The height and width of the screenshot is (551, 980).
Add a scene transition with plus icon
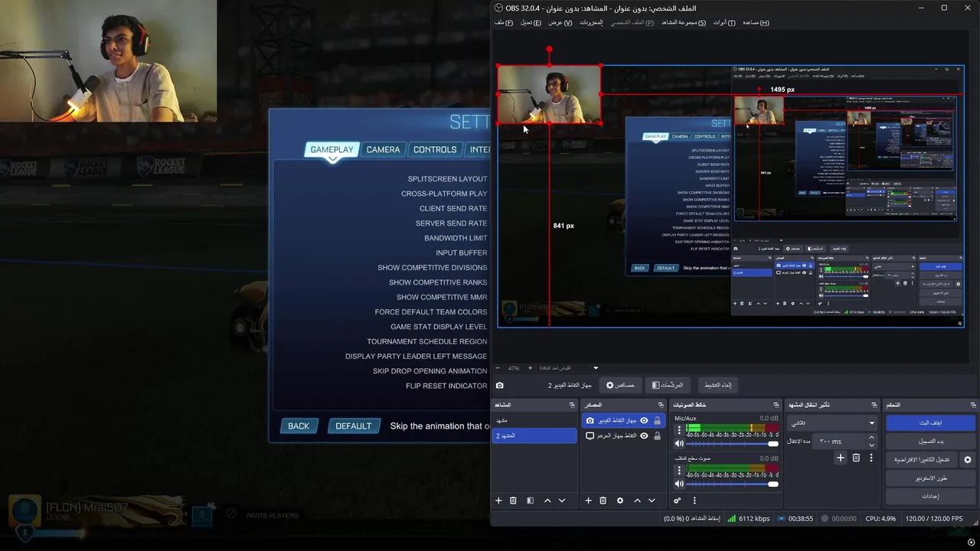841,458
